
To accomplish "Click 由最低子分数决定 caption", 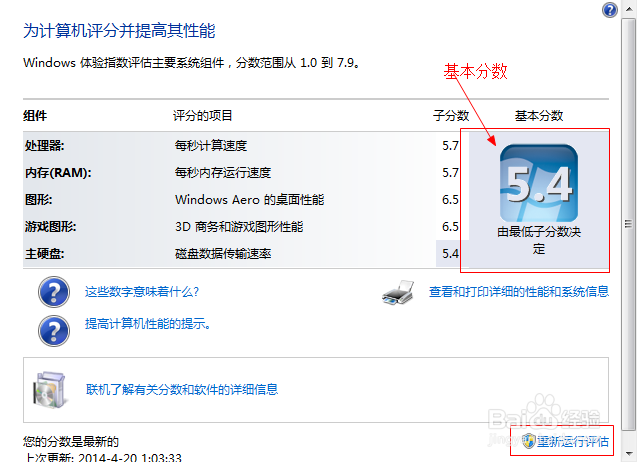I will click(539, 240).
